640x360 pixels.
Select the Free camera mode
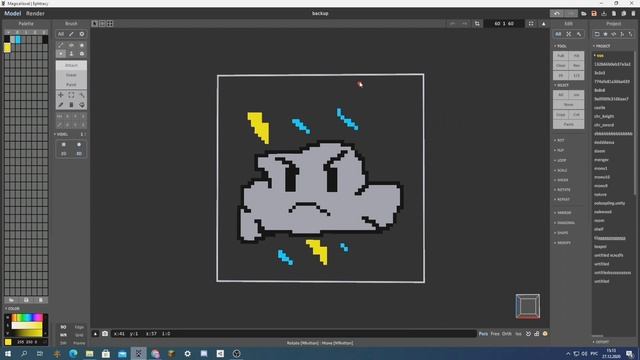pos(495,333)
